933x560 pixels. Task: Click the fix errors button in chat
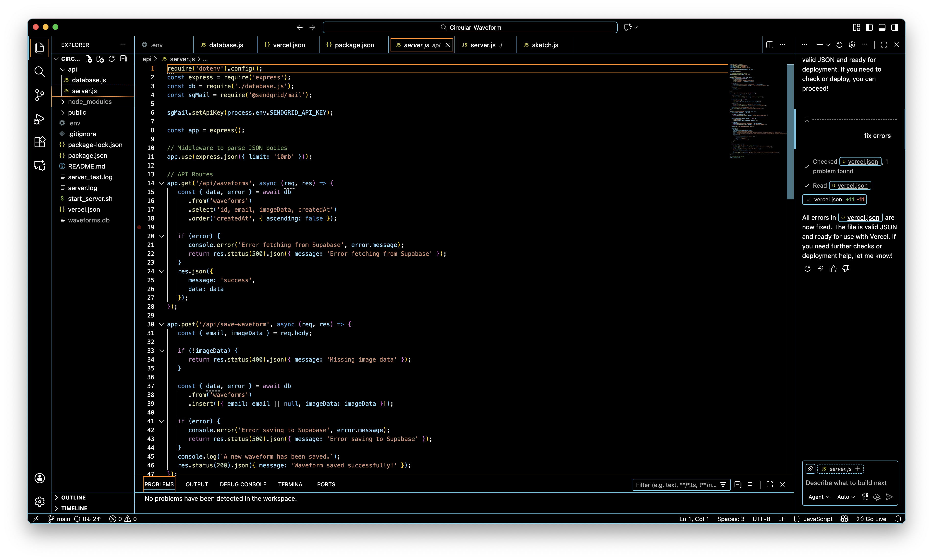(x=877, y=135)
